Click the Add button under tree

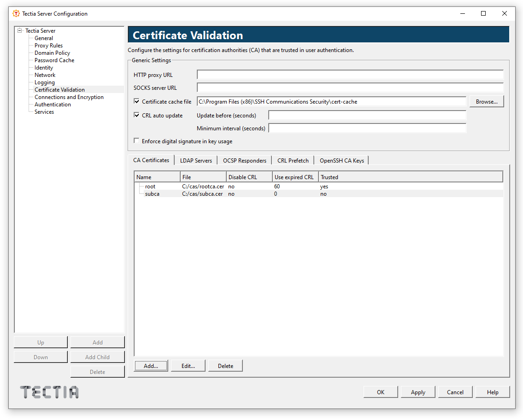(x=97, y=342)
